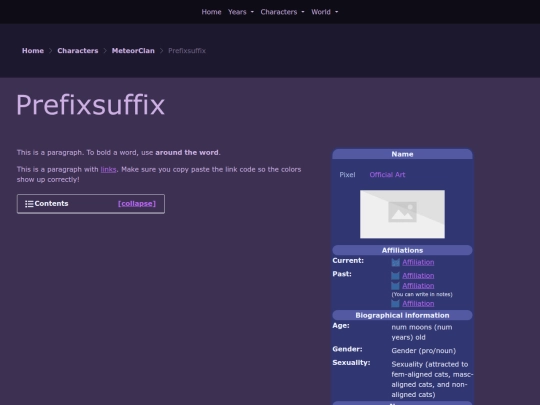Click the Prefixsuffix page title
Screen dimensions: 540x405
coord(90,105)
